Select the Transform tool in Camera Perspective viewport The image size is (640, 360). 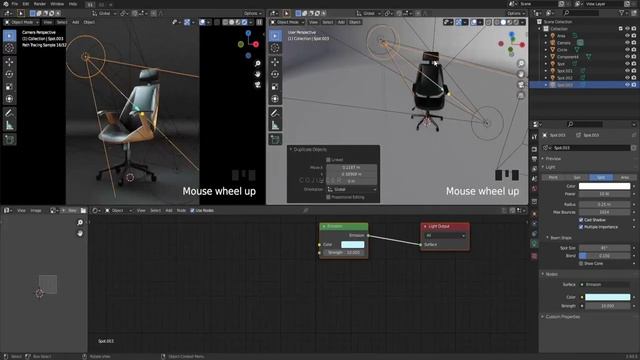(x=9, y=99)
